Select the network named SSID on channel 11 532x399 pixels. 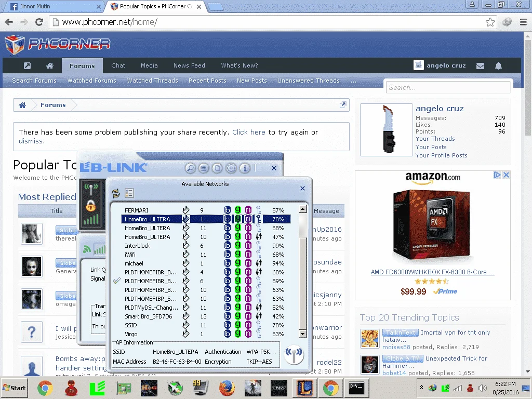click(206, 325)
